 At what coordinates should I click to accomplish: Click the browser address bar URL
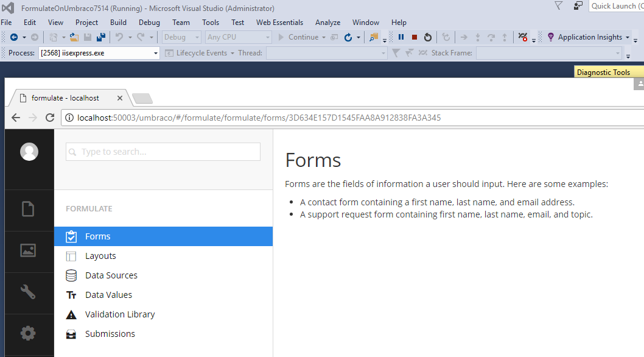[259, 118]
